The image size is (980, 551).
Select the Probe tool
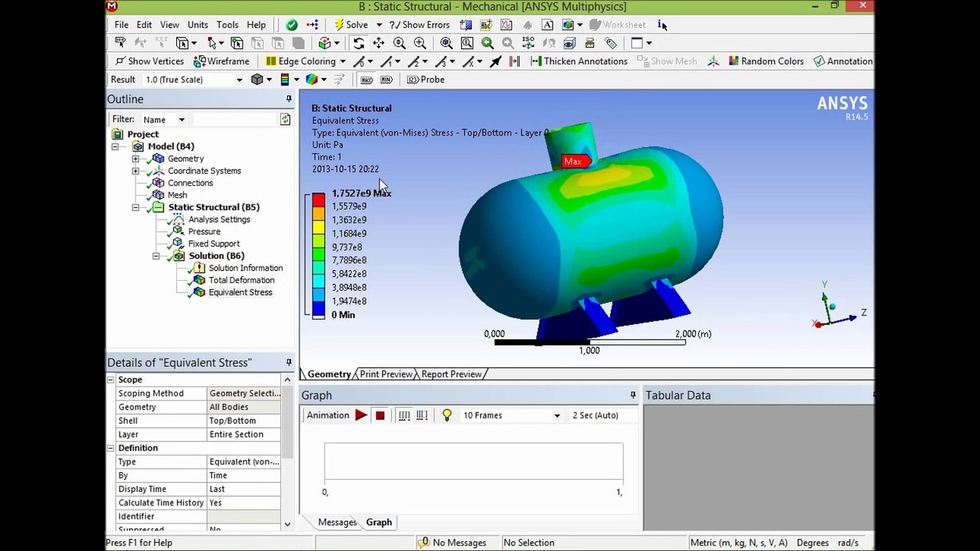(x=426, y=80)
